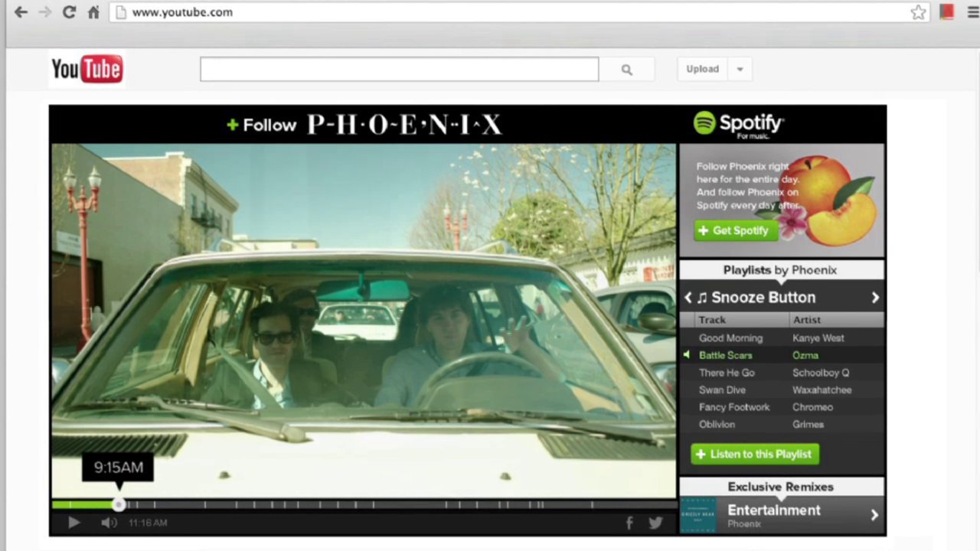Screen dimensions: 980x551
Task: Select the track Battle Scars
Action: click(725, 355)
